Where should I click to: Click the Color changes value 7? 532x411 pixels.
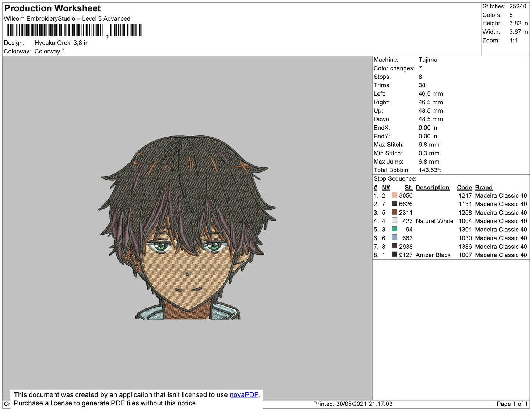pyautogui.click(x=420, y=68)
